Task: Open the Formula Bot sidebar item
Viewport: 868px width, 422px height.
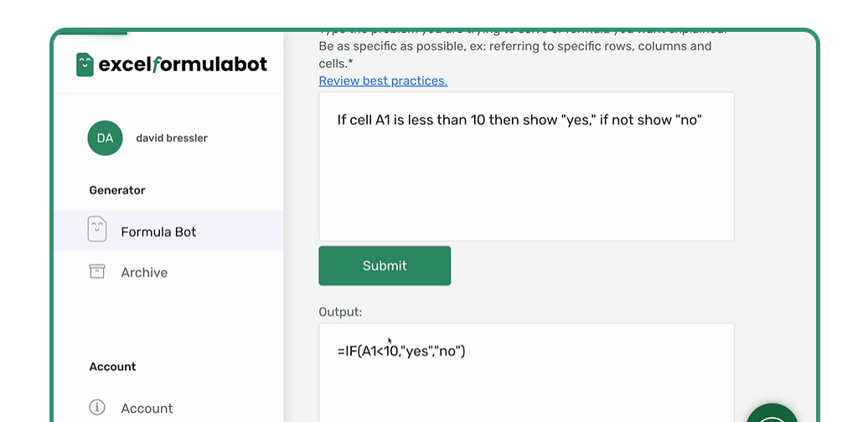Action: pos(158,232)
